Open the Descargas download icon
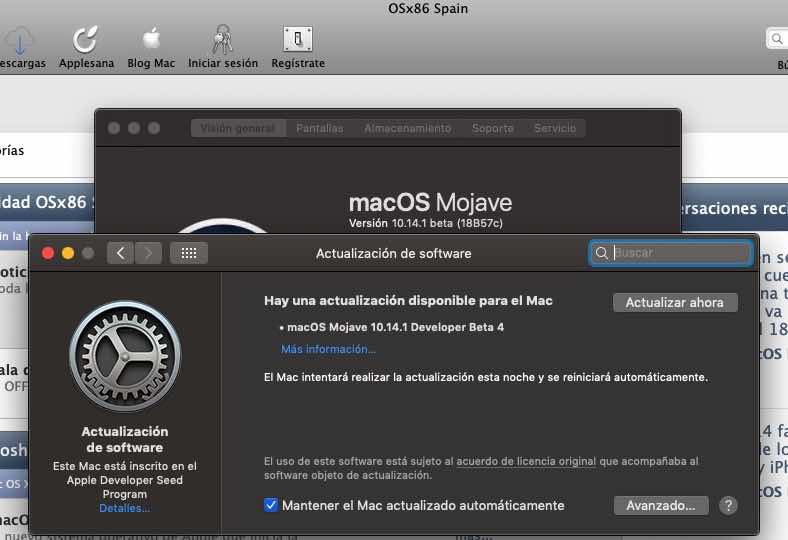Screen dimensions: 788x540 click(x=19, y=40)
